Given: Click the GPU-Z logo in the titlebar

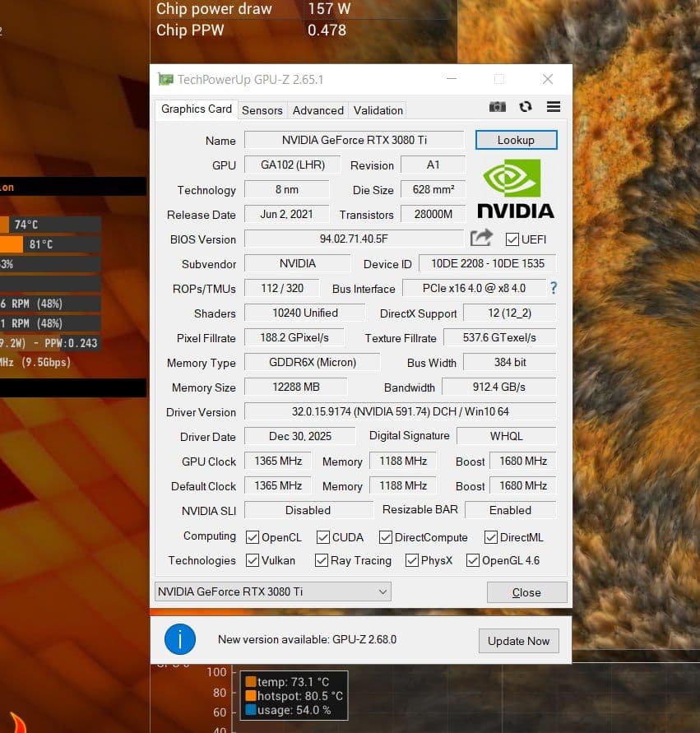Looking at the screenshot, I should coord(165,78).
